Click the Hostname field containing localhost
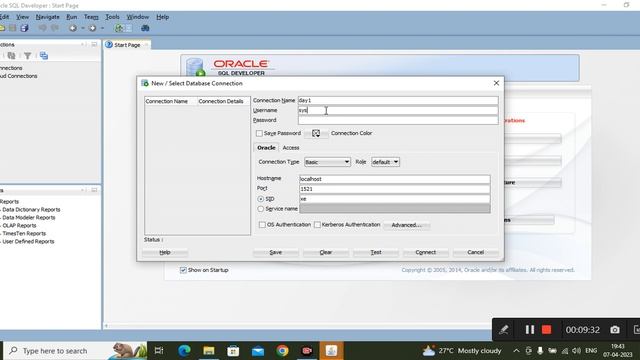Viewport: 640px width, 360px height. tap(395, 179)
